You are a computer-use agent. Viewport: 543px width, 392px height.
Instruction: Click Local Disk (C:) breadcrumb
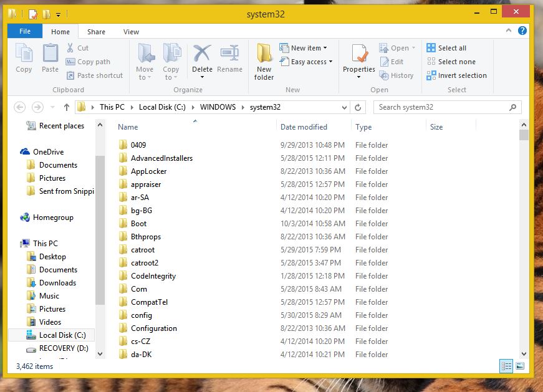(x=162, y=107)
